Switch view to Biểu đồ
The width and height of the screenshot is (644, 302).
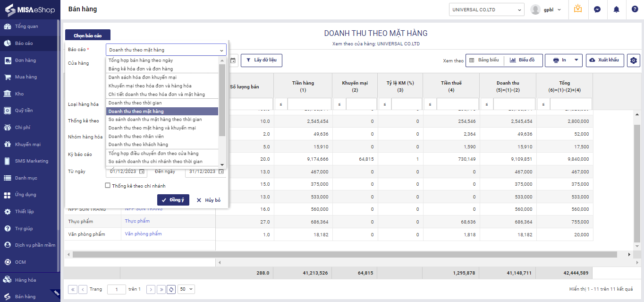click(522, 60)
